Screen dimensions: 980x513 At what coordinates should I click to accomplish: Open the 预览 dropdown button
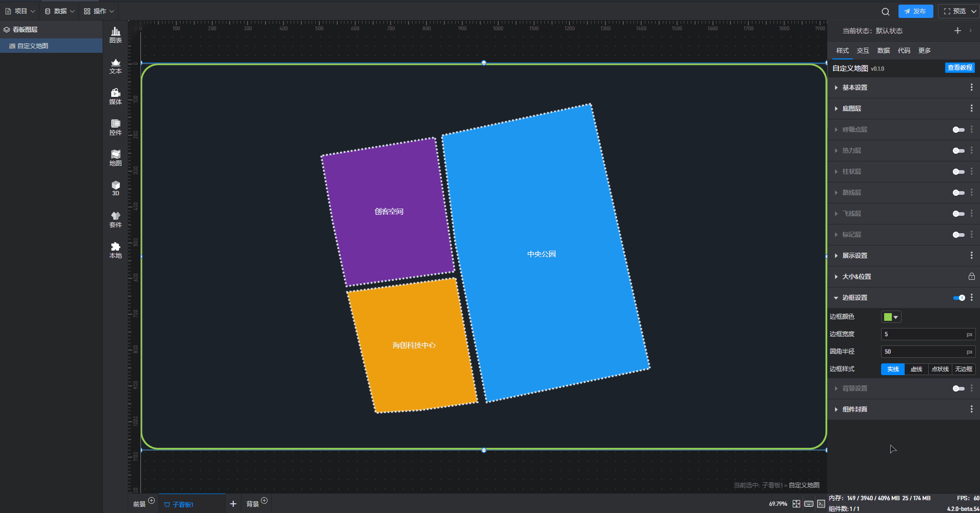[x=958, y=11]
